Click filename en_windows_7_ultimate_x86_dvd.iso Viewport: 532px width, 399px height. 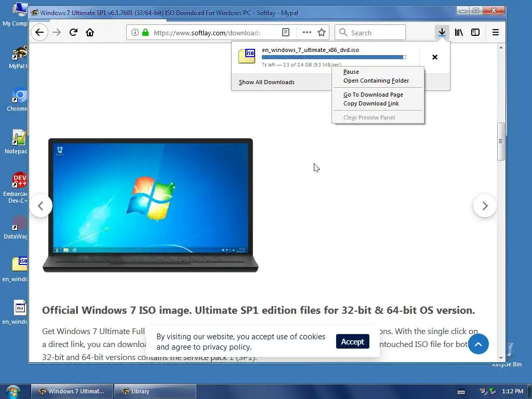tap(310, 50)
